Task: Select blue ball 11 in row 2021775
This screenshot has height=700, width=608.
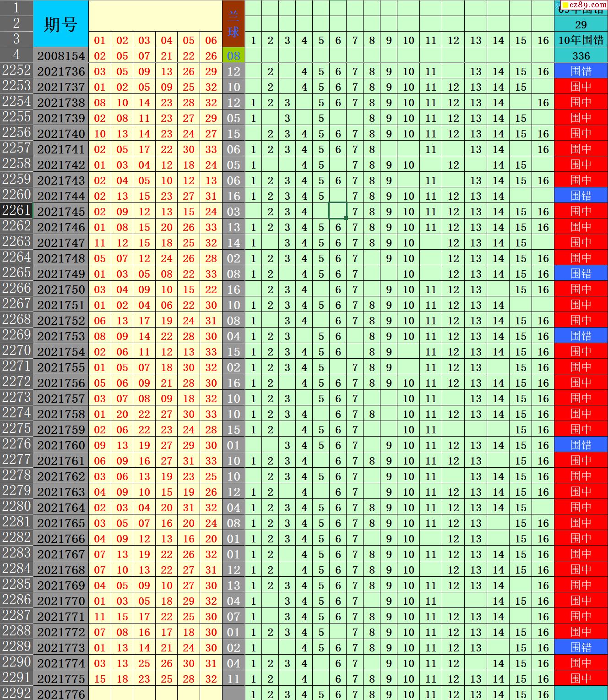Action: coord(233,678)
